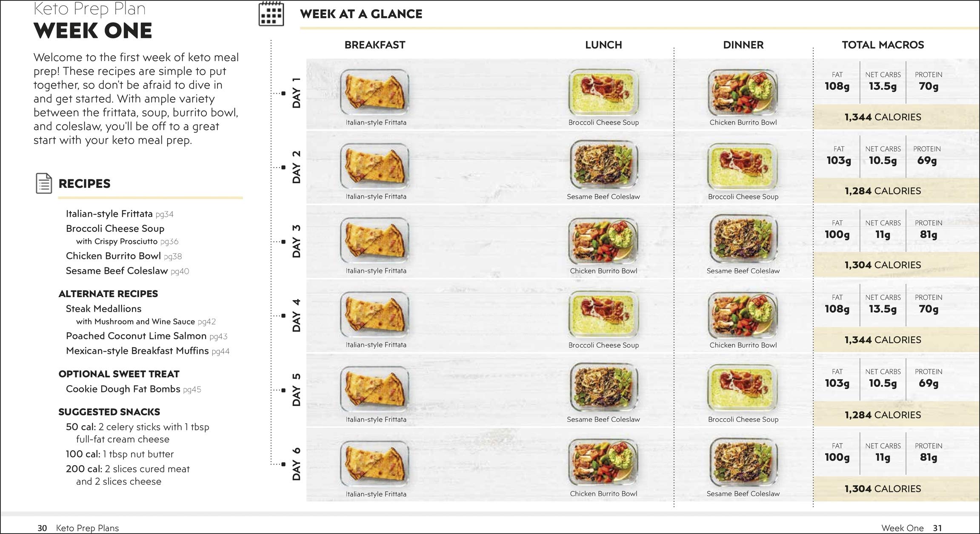Click Day 1 breakfast Italian-style Frittata photo
980x534 pixels.
(x=375, y=92)
